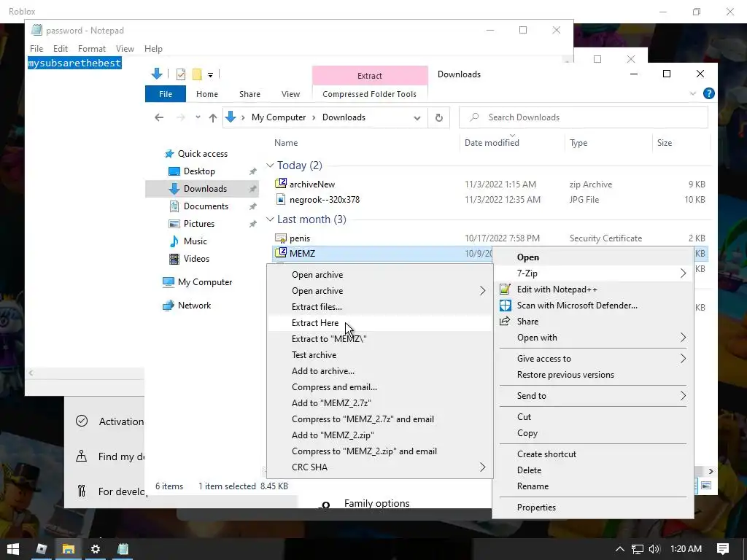Click the Edit with Notepad++ icon
747x560 pixels.
click(505, 289)
